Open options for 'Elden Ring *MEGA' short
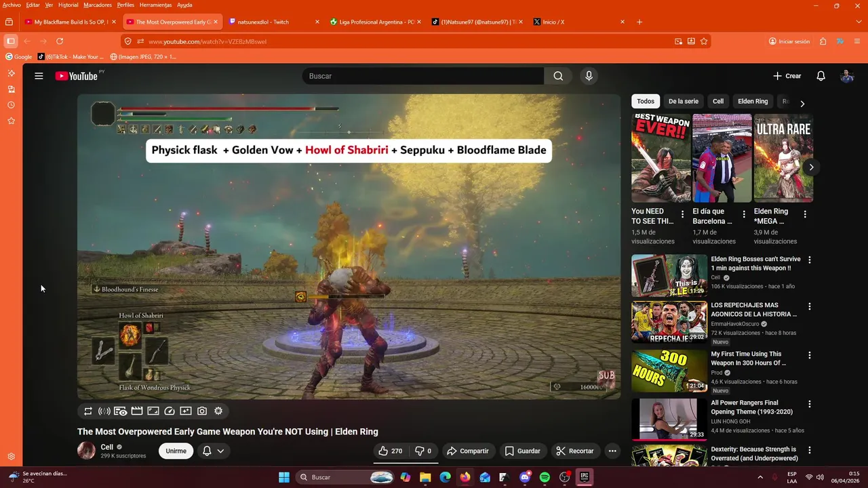Viewport: 868px width, 488px height. (x=805, y=214)
